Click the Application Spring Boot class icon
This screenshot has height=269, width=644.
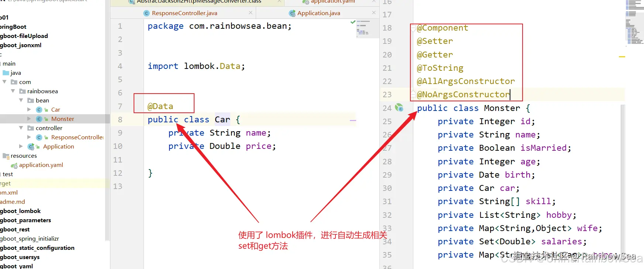point(31,147)
